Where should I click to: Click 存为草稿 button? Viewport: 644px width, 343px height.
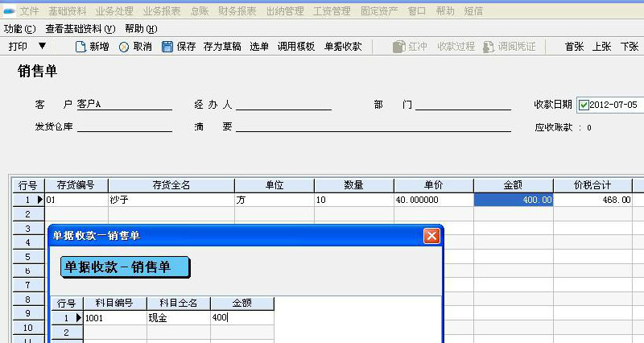[222, 47]
